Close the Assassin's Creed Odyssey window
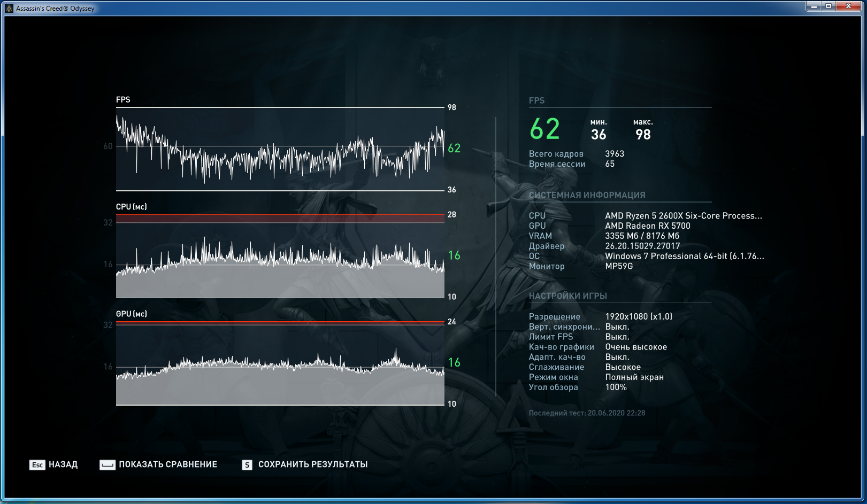Viewport: 867px width, 504px height. (x=849, y=6)
